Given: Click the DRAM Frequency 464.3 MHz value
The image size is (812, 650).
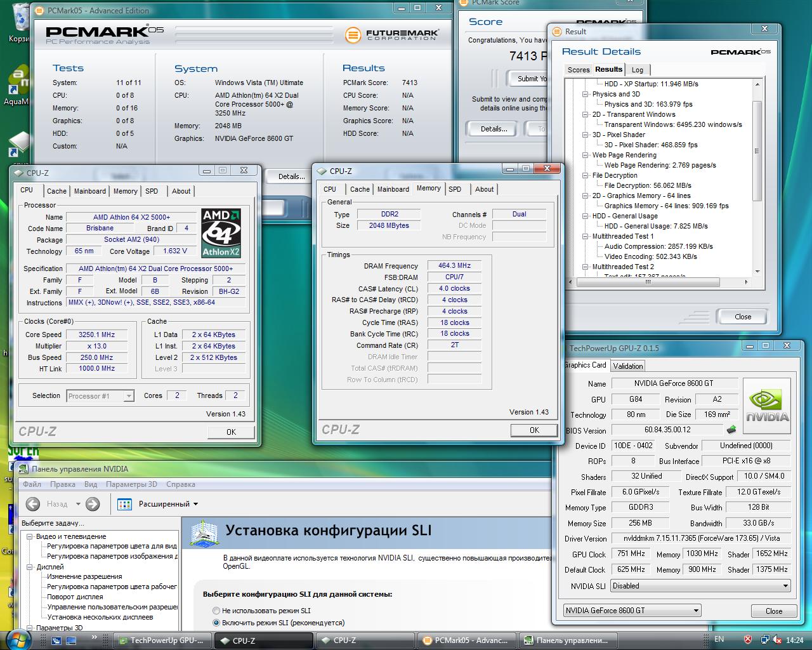Looking at the screenshot, I should point(454,265).
